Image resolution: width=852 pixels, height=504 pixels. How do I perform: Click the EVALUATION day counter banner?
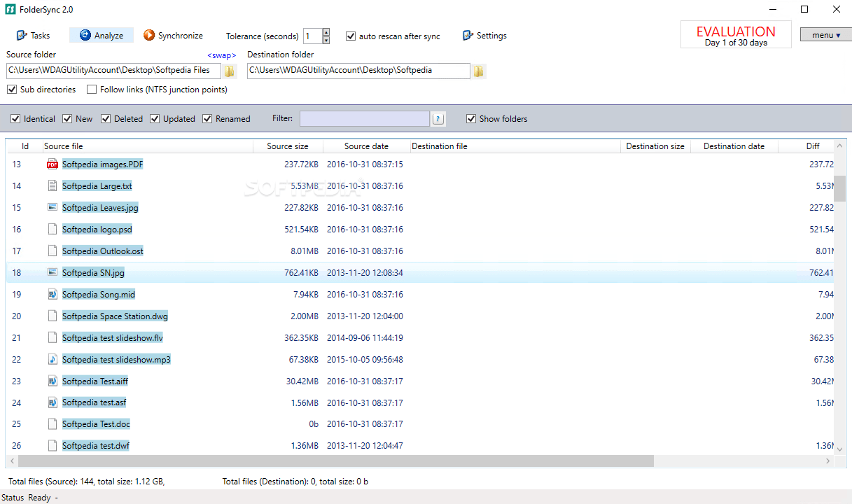coord(736,35)
